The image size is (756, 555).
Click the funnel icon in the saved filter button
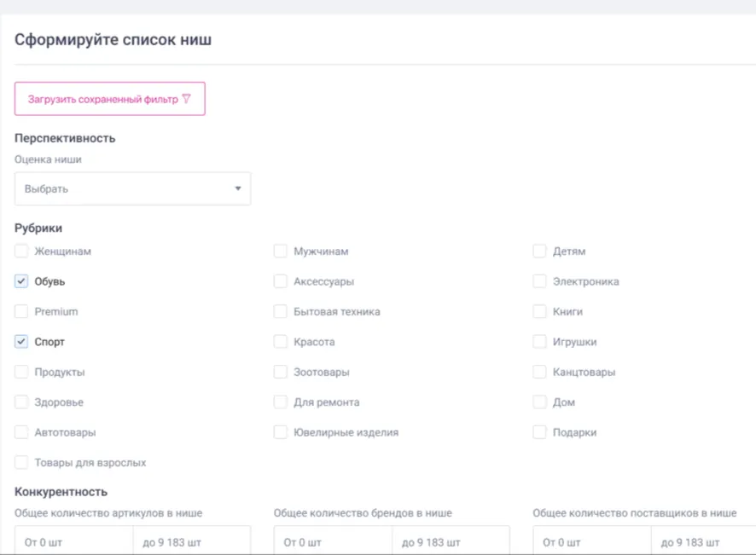[187, 99]
